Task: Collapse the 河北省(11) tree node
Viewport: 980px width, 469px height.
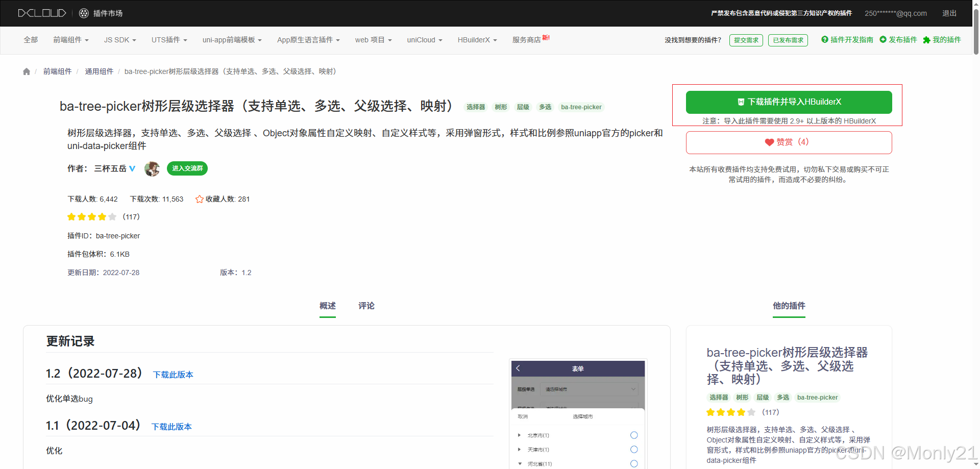Action: [x=520, y=464]
